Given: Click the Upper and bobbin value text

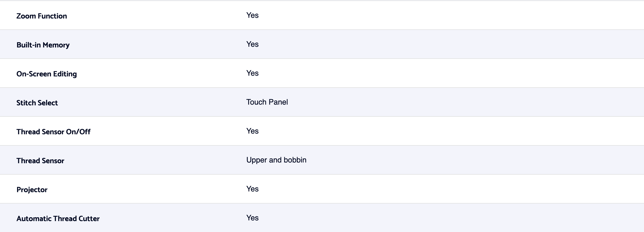Looking at the screenshot, I should click(276, 160).
